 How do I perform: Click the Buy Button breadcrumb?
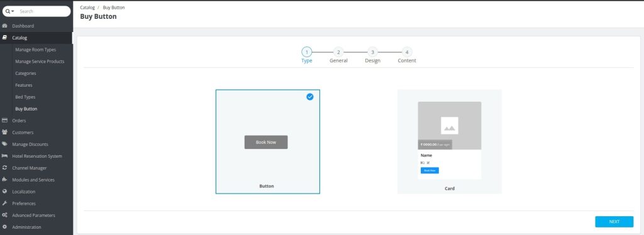pyautogui.click(x=114, y=8)
